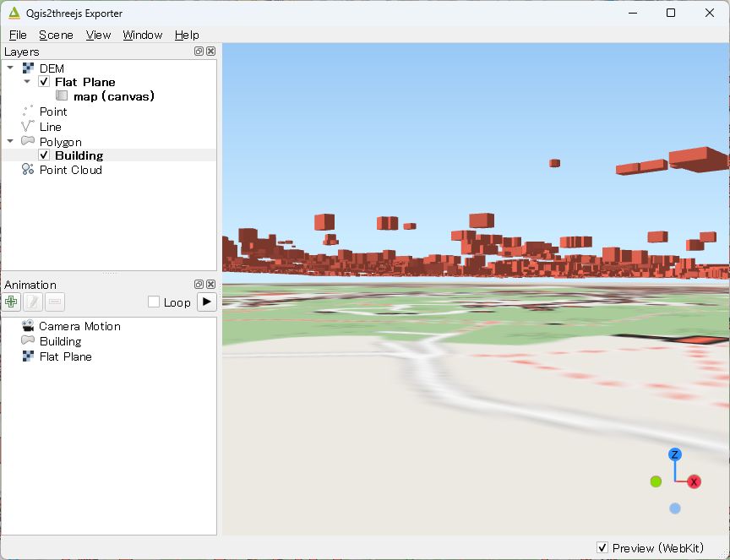Click the Qgis2threejs app icon
The height and width of the screenshot is (560, 730).
pos(14,13)
